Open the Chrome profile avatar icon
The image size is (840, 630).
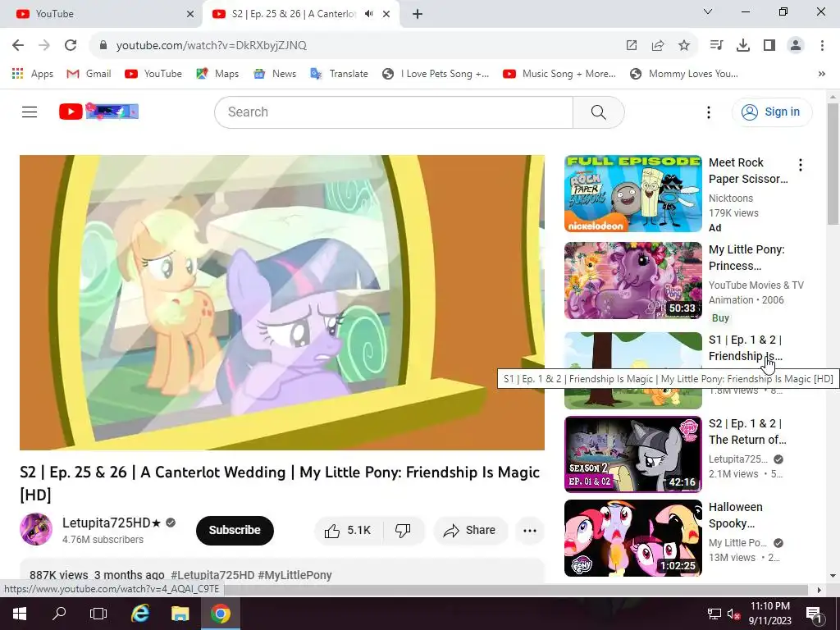point(796,46)
